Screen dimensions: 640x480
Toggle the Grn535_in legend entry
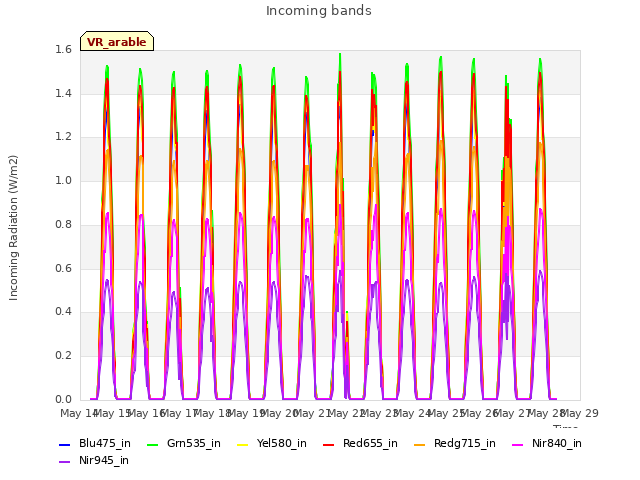click(184, 444)
